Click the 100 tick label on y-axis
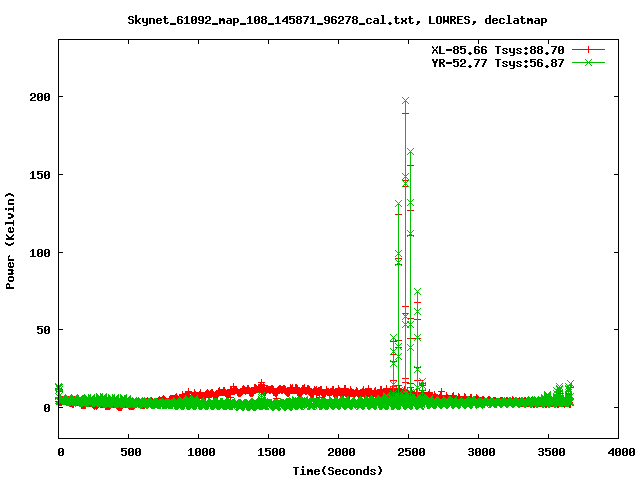Screen dimensions: 640x480 coord(38,253)
